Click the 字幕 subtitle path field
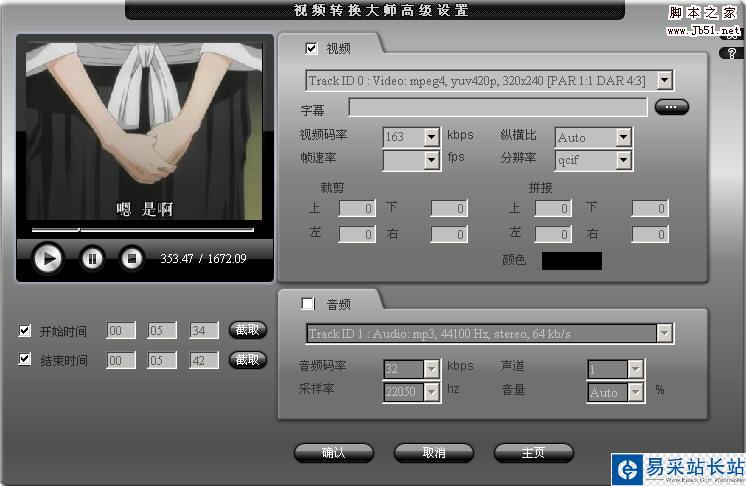 [x=498, y=107]
